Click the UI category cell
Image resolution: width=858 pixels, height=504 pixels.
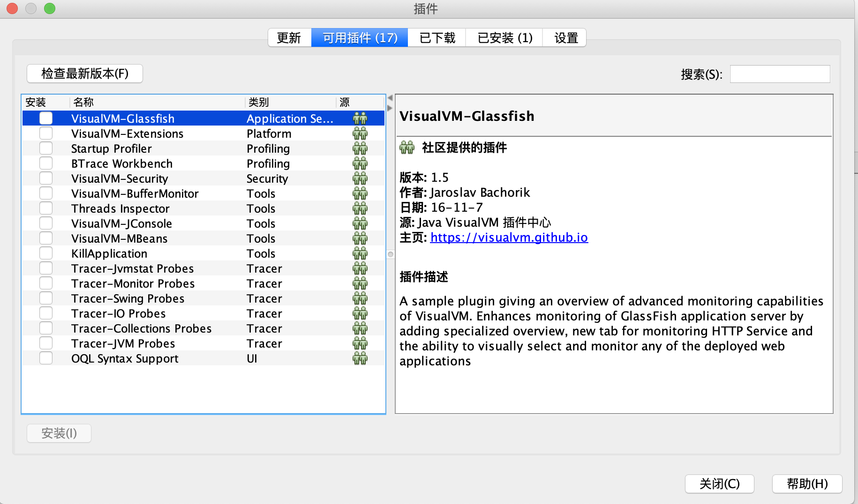point(252,358)
